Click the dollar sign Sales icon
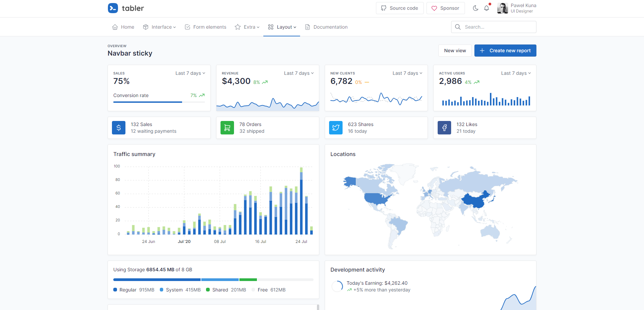The width and height of the screenshot is (644, 310). tap(119, 128)
